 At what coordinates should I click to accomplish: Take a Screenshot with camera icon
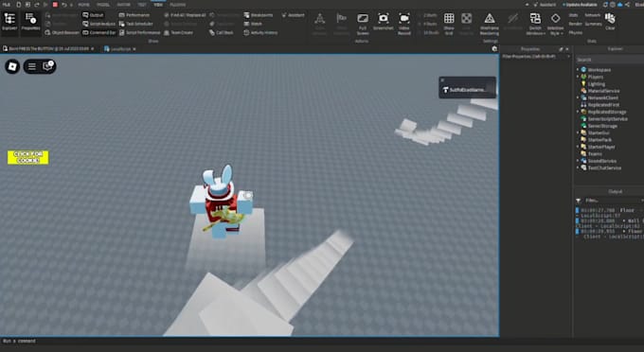coord(384,22)
